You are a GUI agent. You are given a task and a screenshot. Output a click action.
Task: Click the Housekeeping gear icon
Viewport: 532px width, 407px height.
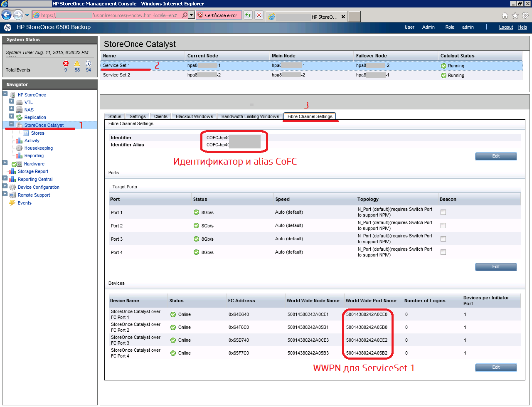tap(19, 148)
